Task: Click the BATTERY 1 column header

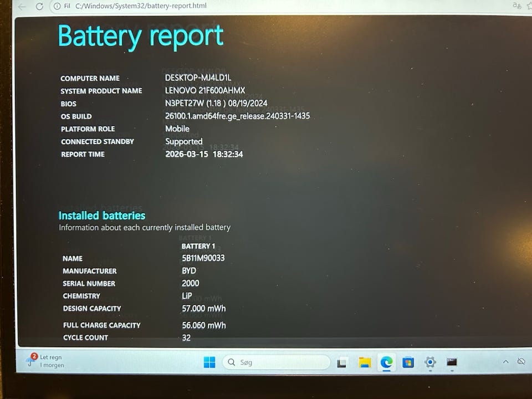Action: 198,246
